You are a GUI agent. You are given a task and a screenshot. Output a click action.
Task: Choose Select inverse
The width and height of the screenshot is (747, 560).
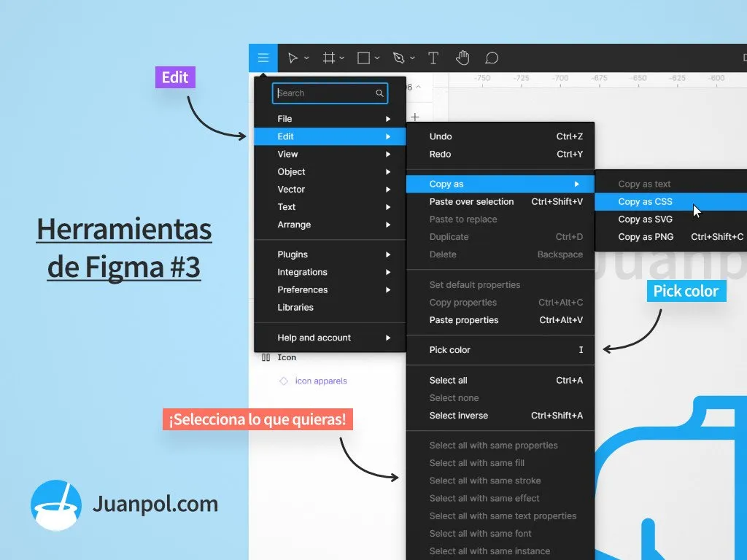click(x=500, y=415)
